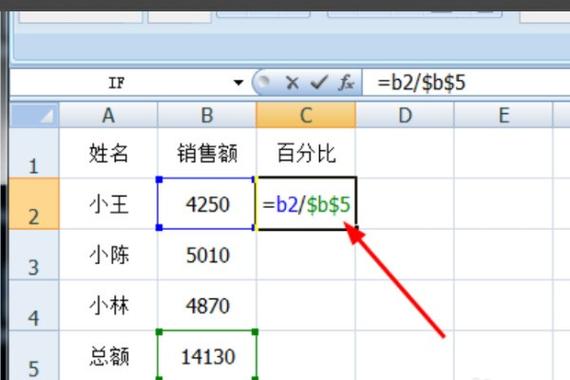This screenshot has height=380, width=570.
Task: Click into the formula bar text =b2/$b$5
Action: (422, 83)
